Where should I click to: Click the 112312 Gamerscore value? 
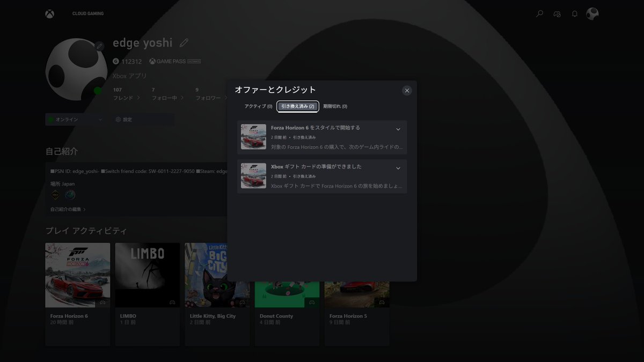point(131,62)
